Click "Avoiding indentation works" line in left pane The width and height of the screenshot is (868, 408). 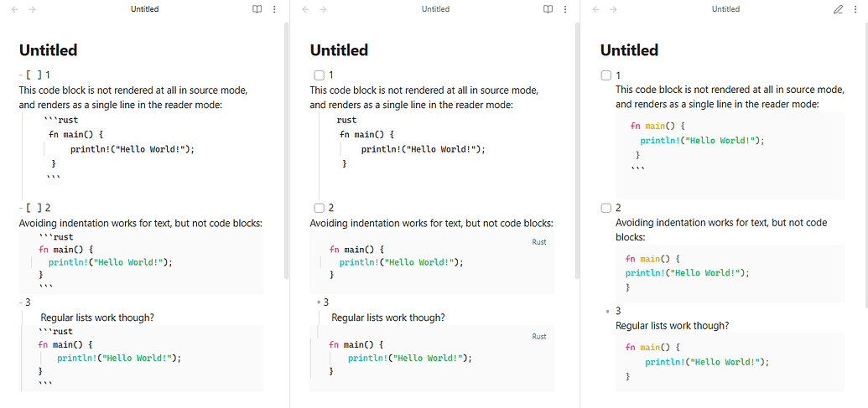coord(141,224)
